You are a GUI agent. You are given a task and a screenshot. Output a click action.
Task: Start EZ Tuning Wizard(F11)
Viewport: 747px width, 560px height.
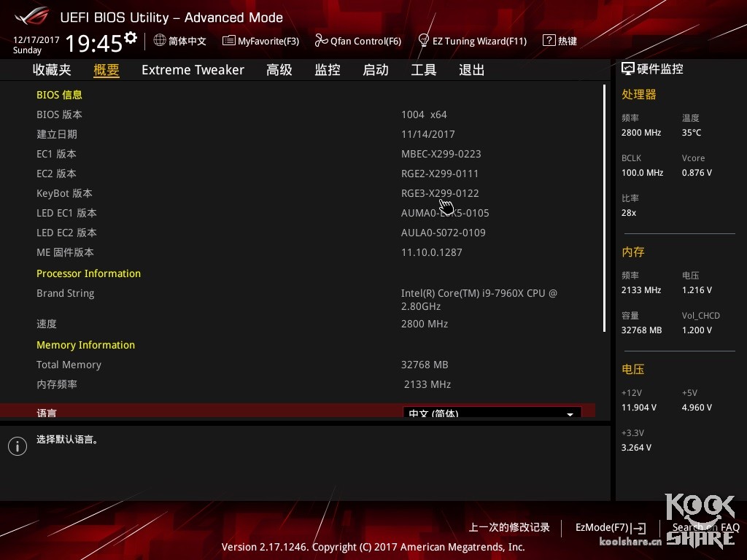(x=473, y=41)
